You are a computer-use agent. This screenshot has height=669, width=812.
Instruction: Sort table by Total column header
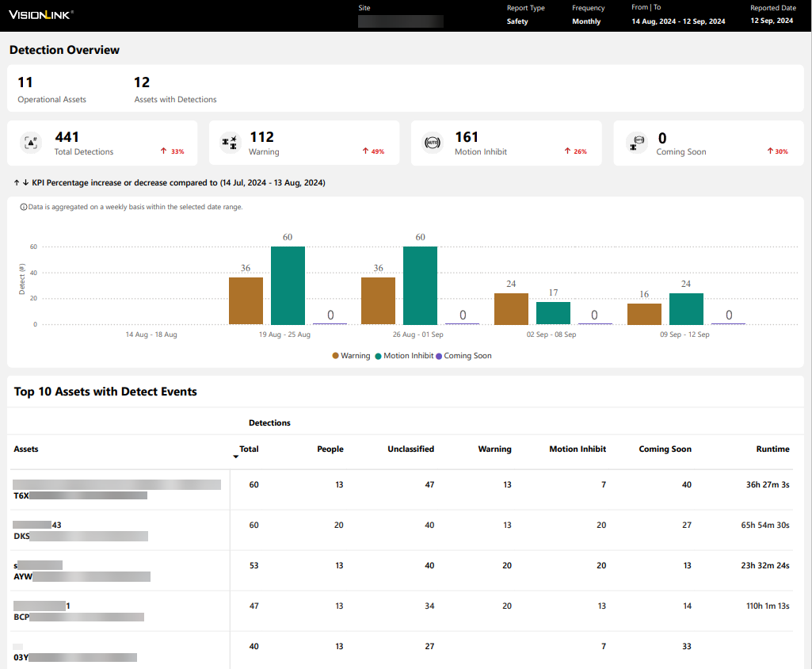pos(249,449)
